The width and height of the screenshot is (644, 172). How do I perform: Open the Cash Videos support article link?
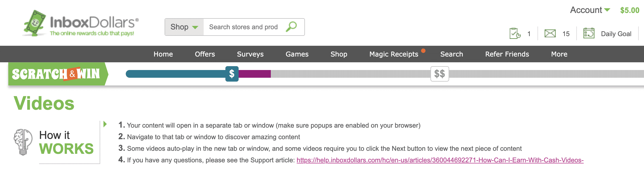(440, 160)
